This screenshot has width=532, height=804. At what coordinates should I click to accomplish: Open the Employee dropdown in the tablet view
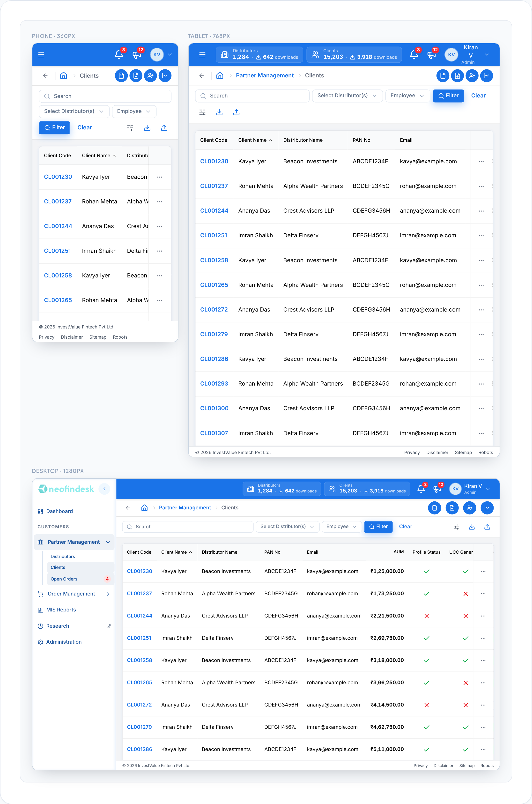point(407,96)
